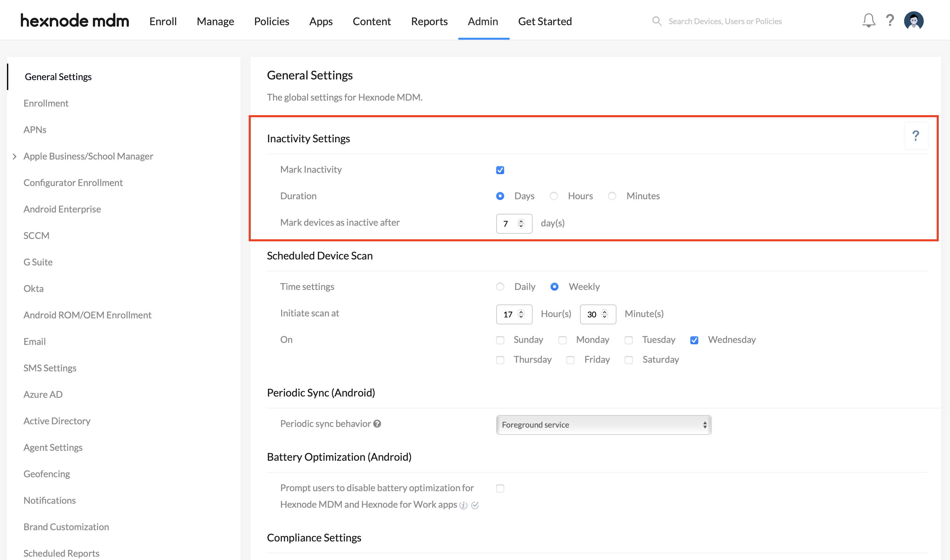
Task: Check the Sunday checkbox
Action: tap(500, 340)
